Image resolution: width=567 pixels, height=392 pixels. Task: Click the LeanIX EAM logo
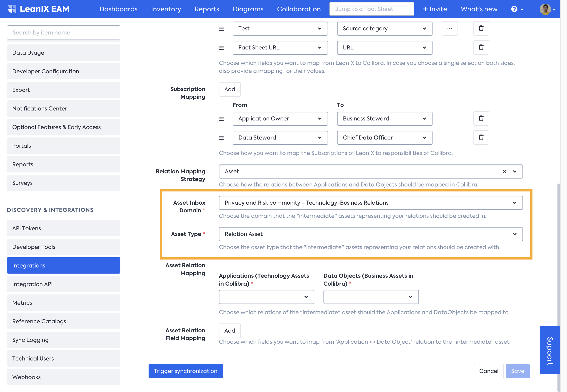click(x=39, y=9)
